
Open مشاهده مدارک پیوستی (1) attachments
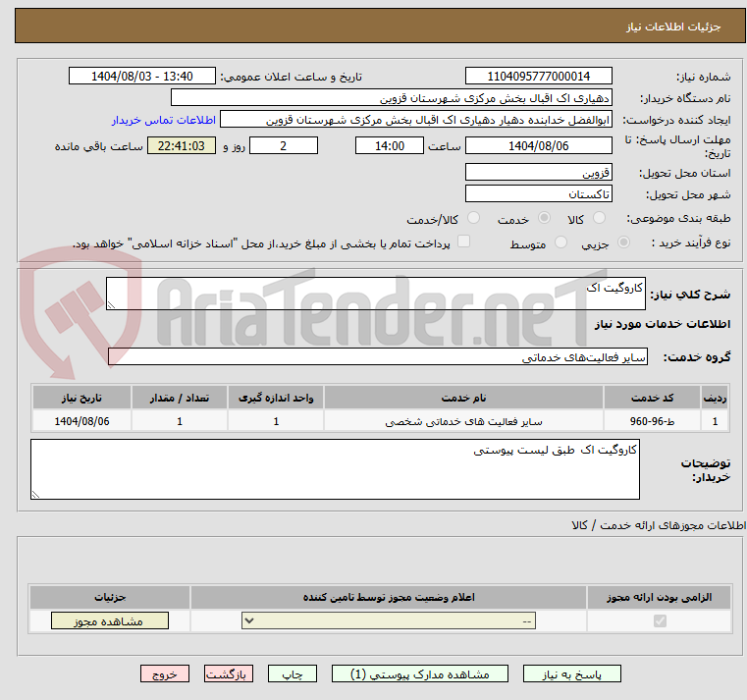coord(420,674)
